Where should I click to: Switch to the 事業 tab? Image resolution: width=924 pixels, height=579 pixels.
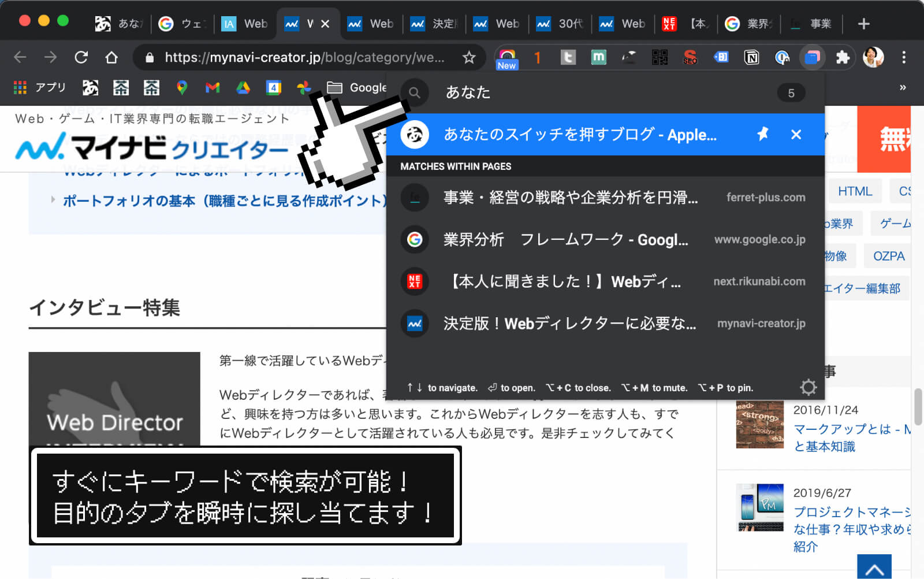point(811,24)
